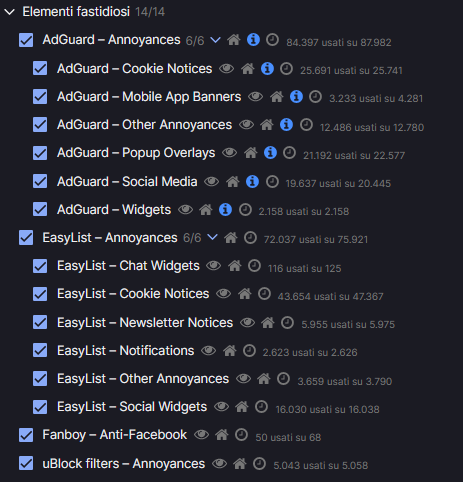Click the EasyList – Notifications label
The height and width of the screenshot is (482, 463).
pos(125,351)
